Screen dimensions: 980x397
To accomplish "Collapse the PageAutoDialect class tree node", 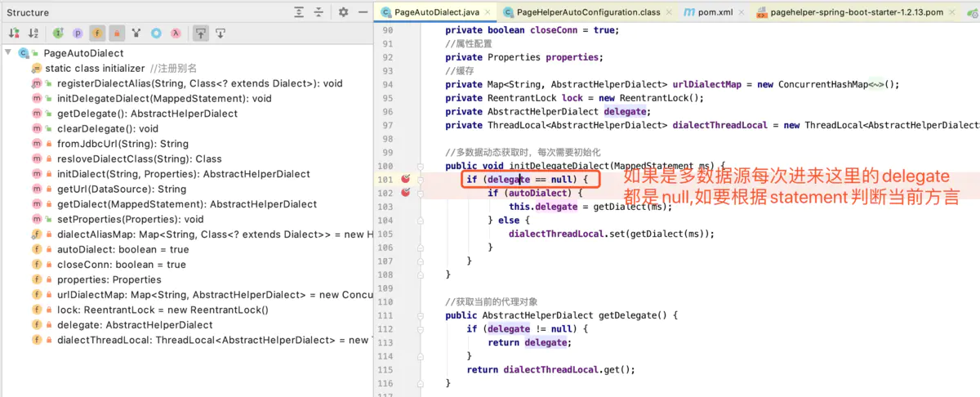I will [8, 53].
